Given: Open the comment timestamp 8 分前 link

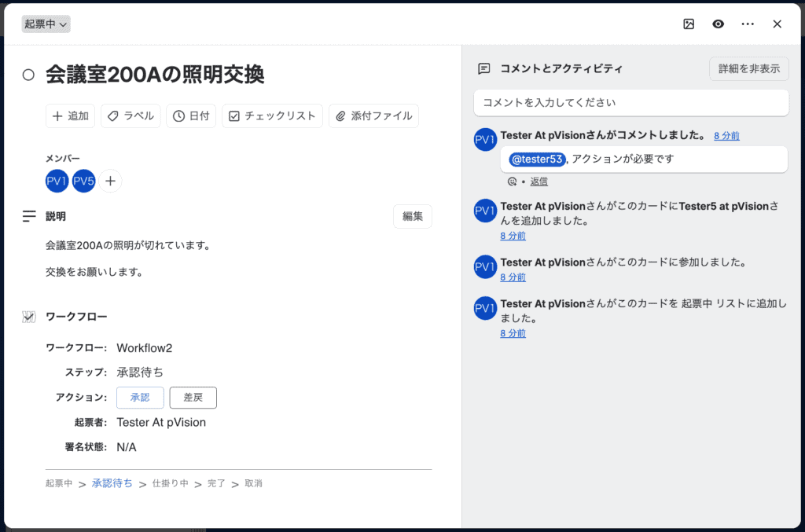Looking at the screenshot, I should (726, 136).
